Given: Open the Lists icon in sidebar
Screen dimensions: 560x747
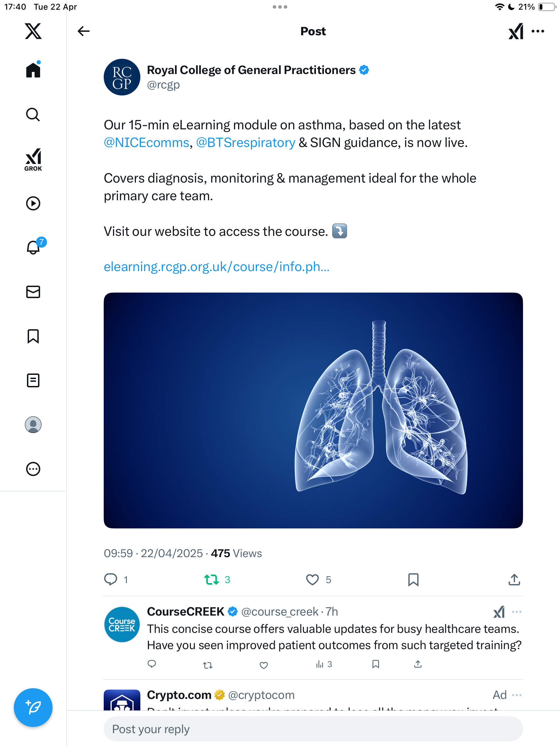Looking at the screenshot, I should (33, 380).
